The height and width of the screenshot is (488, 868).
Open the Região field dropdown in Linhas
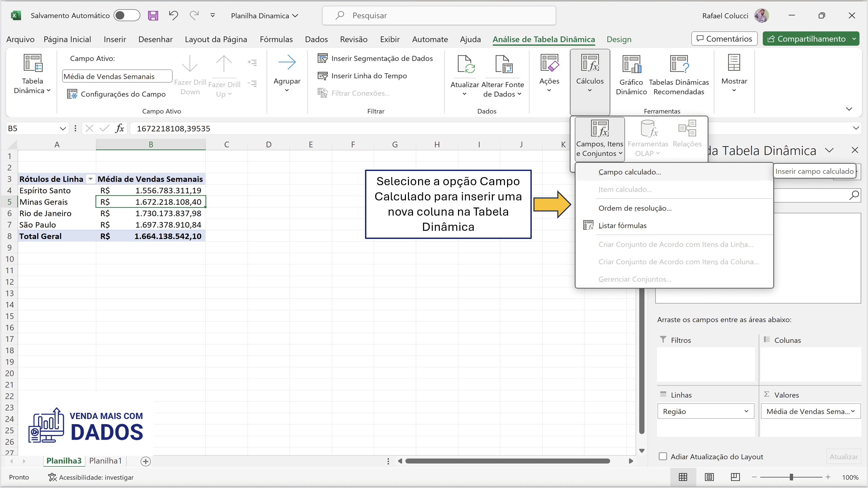[x=747, y=411]
